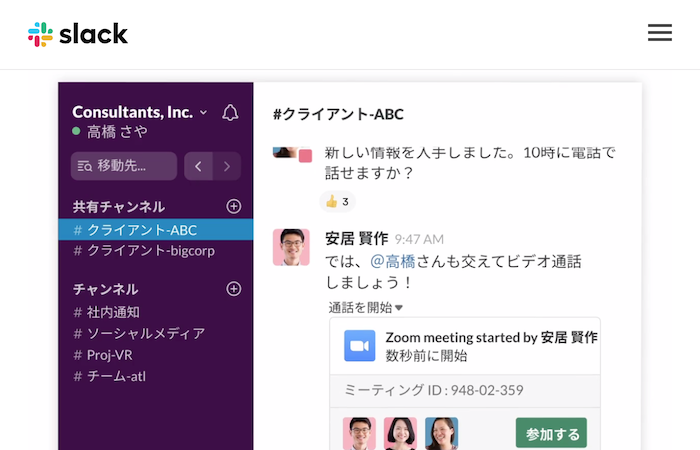Viewport: 700px width, 450px height.
Task: Click the third participant avatar on blue background
Action: coord(442,433)
